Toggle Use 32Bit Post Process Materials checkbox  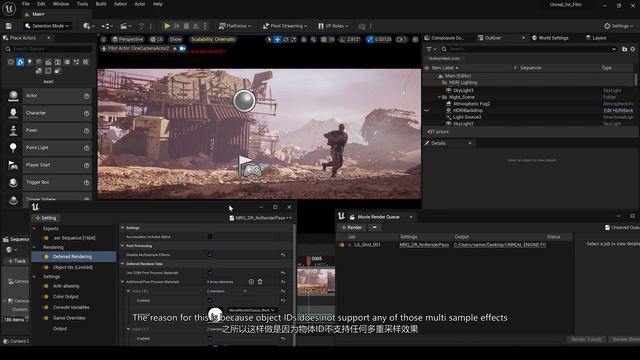[x=210, y=273]
